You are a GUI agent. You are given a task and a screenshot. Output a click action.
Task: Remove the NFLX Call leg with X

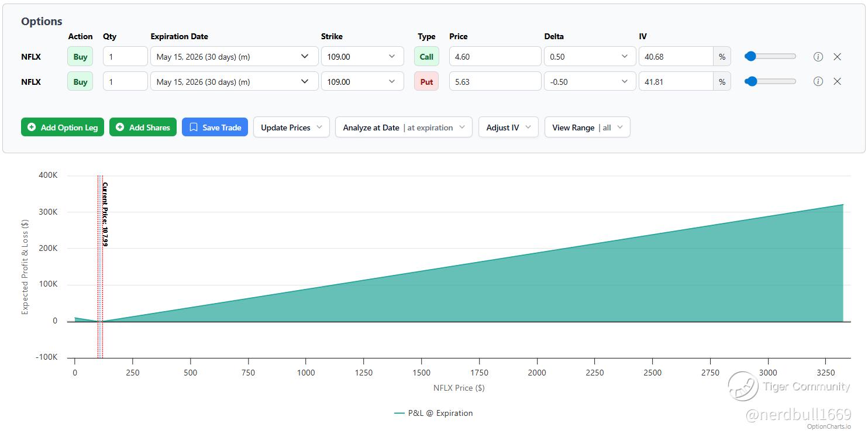coord(837,57)
